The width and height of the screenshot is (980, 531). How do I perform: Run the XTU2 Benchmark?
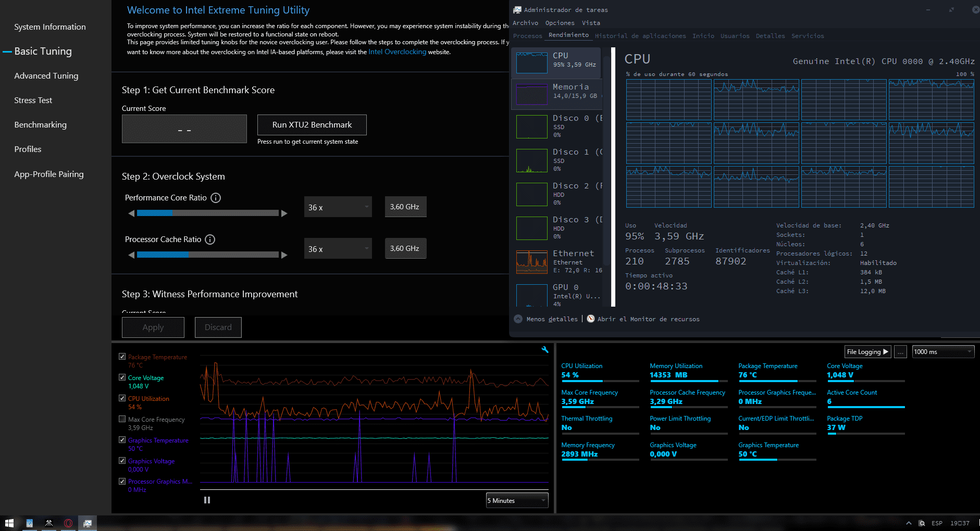[312, 125]
